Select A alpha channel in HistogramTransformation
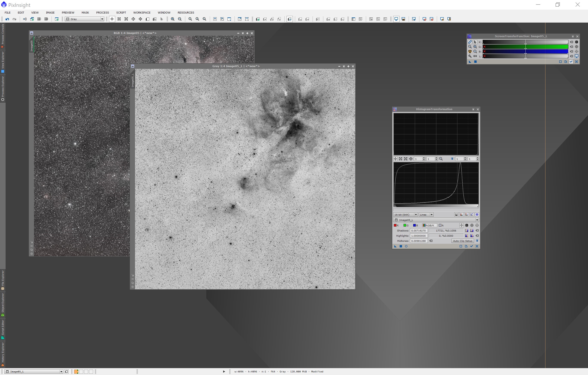This screenshot has width=588, height=375. point(441,225)
